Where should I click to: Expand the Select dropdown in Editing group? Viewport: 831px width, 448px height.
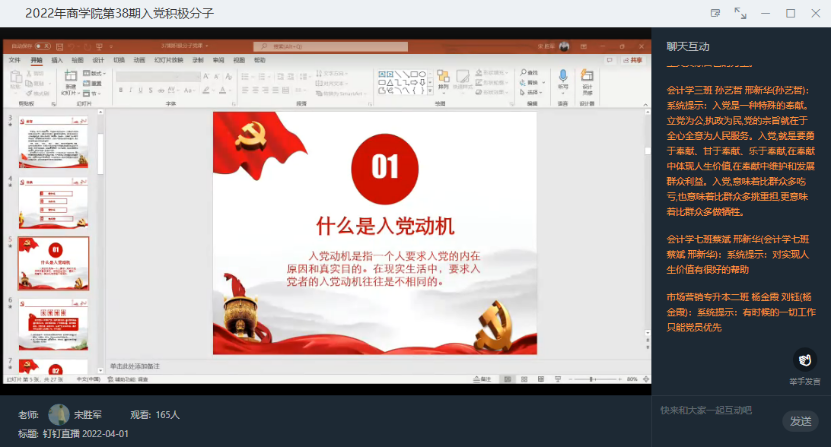(532, 91)
